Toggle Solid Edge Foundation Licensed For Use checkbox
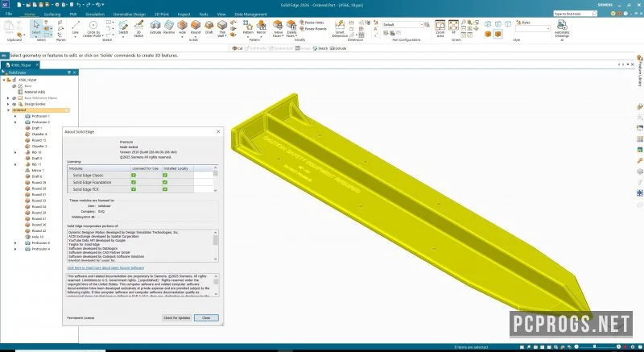This screenshot has width=644, height=352. 134,182
